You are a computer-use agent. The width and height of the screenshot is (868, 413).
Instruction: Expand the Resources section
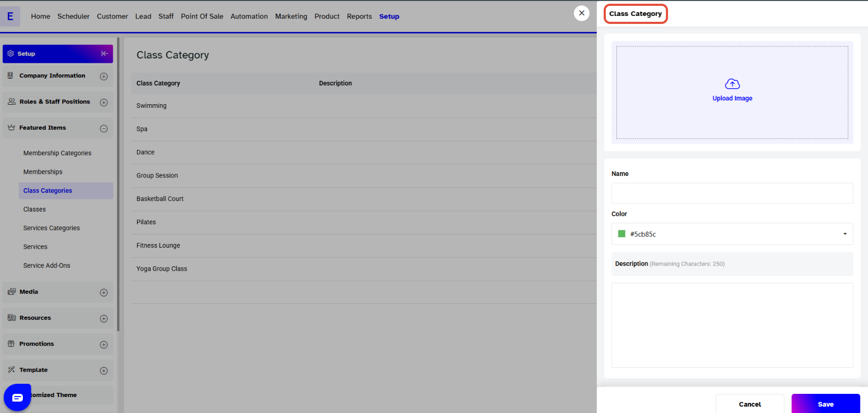pyautogui.click(x=104, y=319)
